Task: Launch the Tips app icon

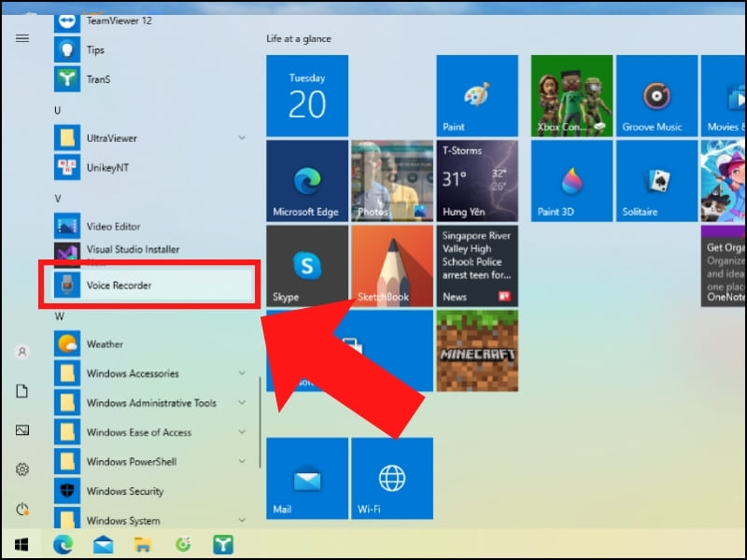Action: [67, 49]
